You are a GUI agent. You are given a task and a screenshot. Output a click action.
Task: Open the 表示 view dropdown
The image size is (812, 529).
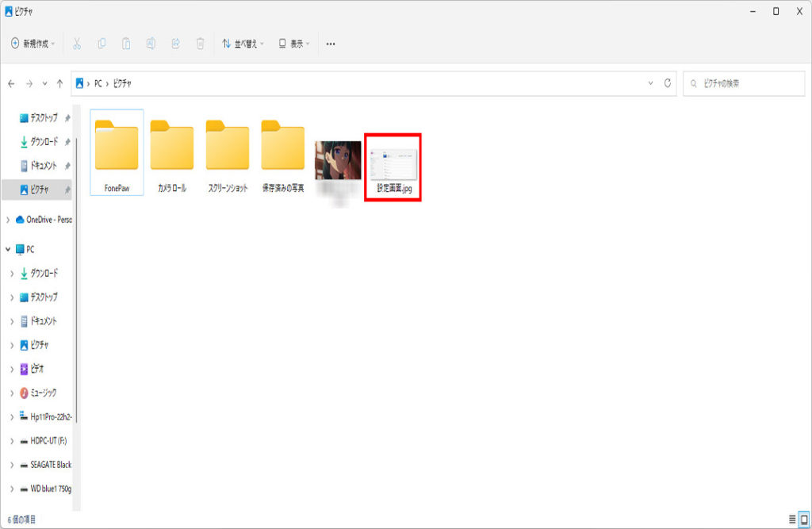click(x=294, y=44)
